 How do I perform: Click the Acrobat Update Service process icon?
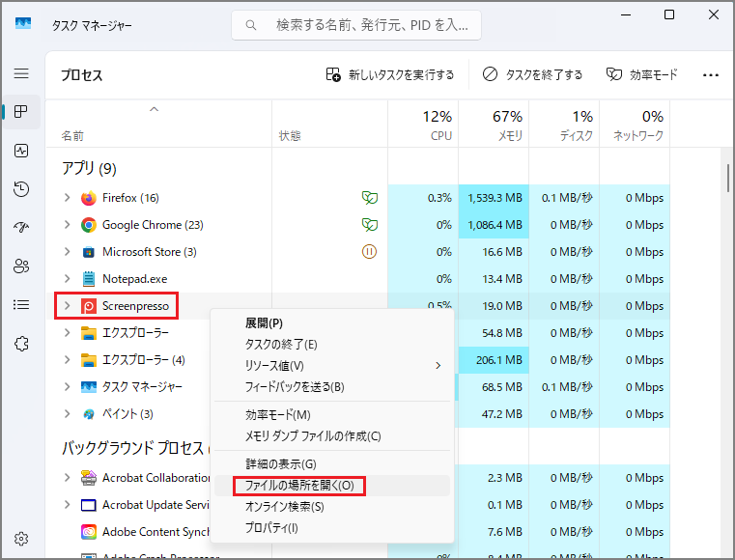(89, 505)
